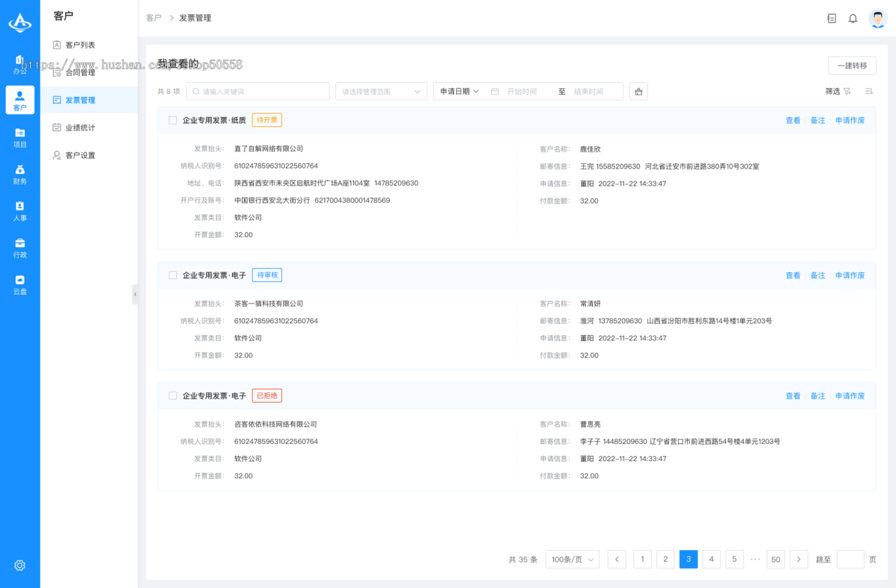Check the 已拒绝 electronic invoice checkbox
The height and width of the screenshot is (588, 896).
[x=173, y=395]
